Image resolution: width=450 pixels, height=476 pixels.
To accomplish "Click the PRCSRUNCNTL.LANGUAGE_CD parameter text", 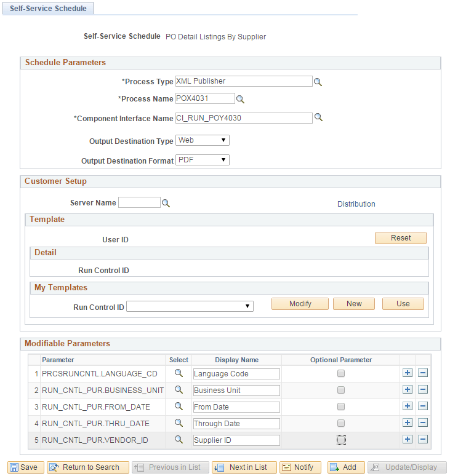I will pyautogui.click(x=99, y=374).
